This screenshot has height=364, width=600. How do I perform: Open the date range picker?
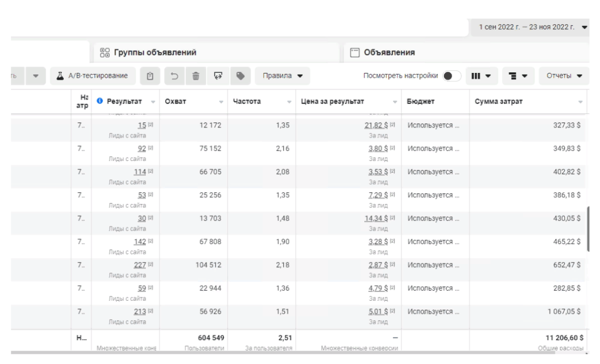pyautogui.click(x=530, y=27)
